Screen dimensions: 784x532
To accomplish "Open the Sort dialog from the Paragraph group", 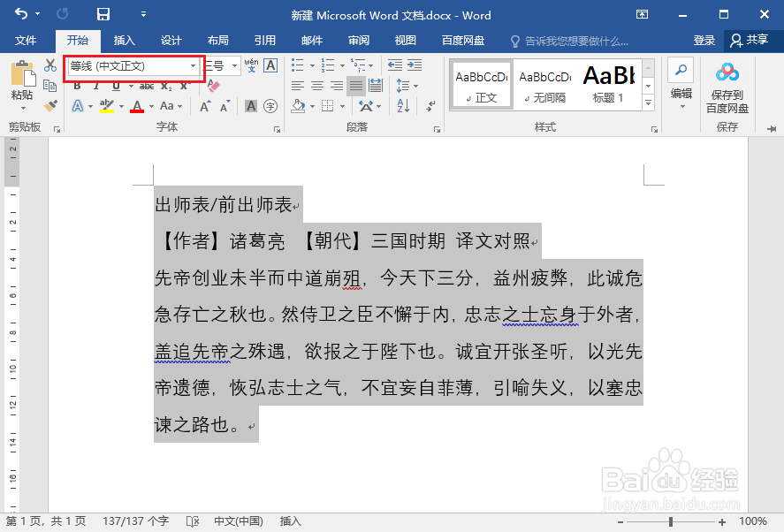I will click(x=402, y=106).
